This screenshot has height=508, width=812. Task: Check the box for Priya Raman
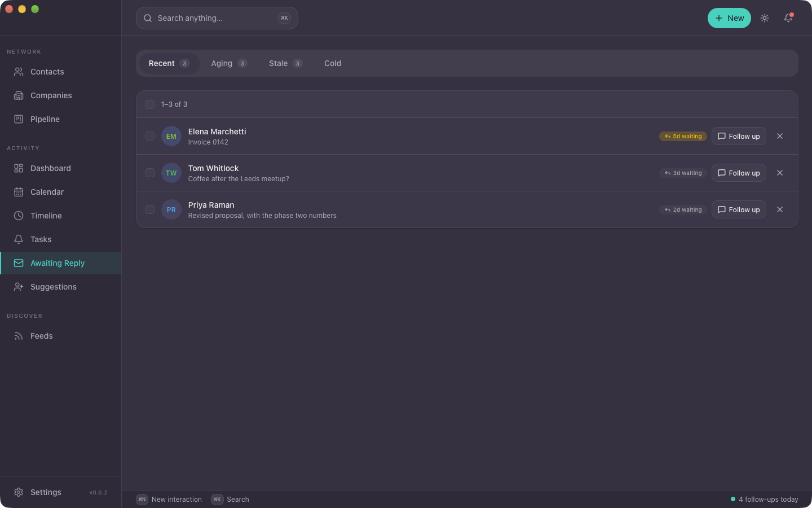point(150,209)
